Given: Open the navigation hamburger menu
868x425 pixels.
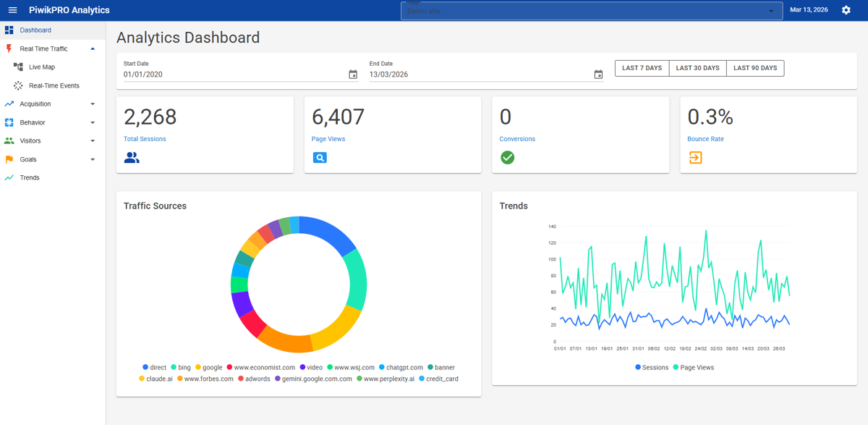Looking at the screenshot, I should (12, 10).
